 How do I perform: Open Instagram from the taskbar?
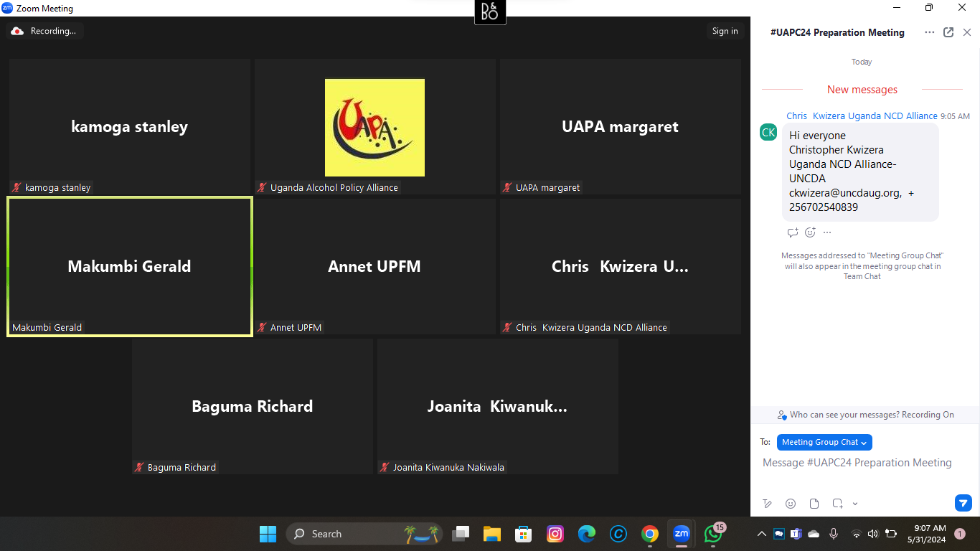click(x=555, y=534)
